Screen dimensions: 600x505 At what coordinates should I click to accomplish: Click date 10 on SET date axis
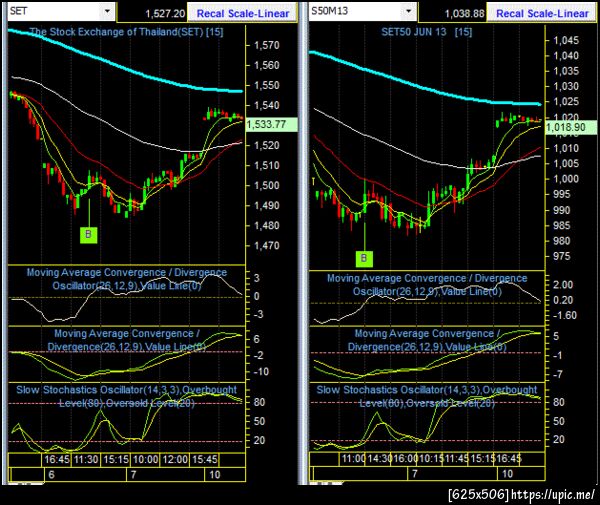[215, 475]
